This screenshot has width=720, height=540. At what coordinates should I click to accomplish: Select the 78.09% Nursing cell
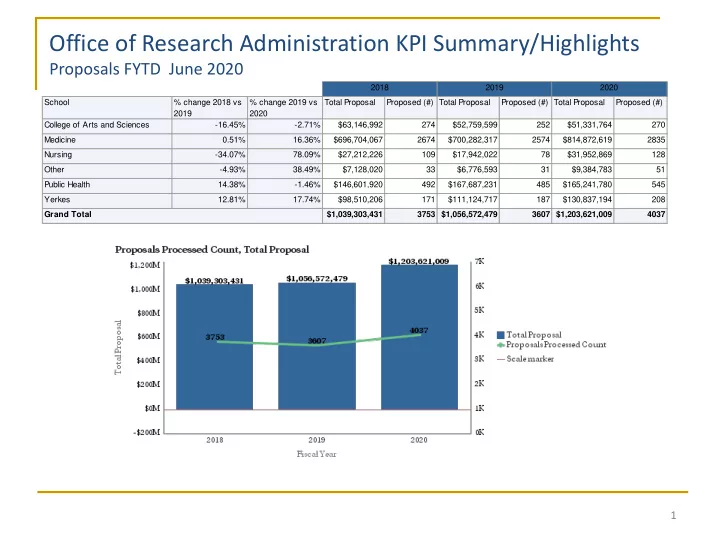tap(285, 155)
